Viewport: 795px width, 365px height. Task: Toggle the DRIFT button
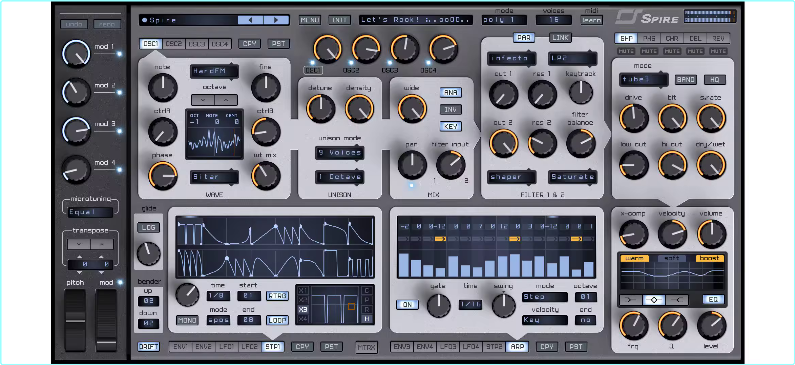pyautogui.click(x=149, y=347)
